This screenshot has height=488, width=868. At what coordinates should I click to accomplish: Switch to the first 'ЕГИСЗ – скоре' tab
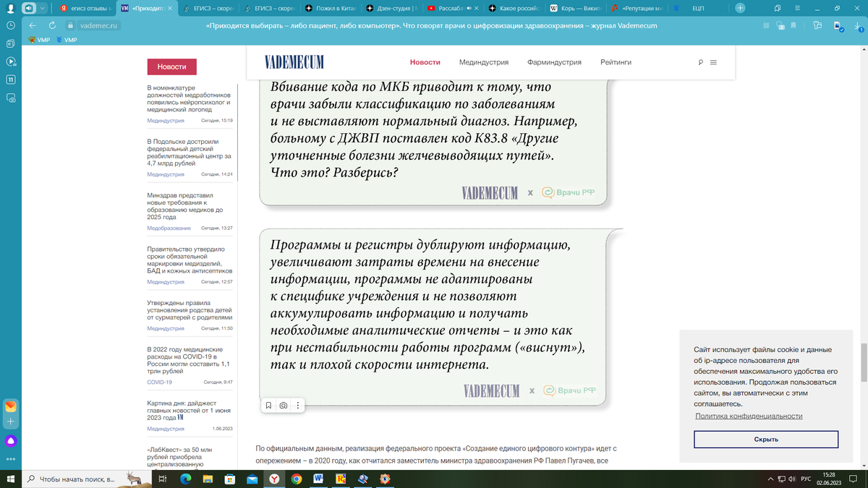click(x=209, y=8)
